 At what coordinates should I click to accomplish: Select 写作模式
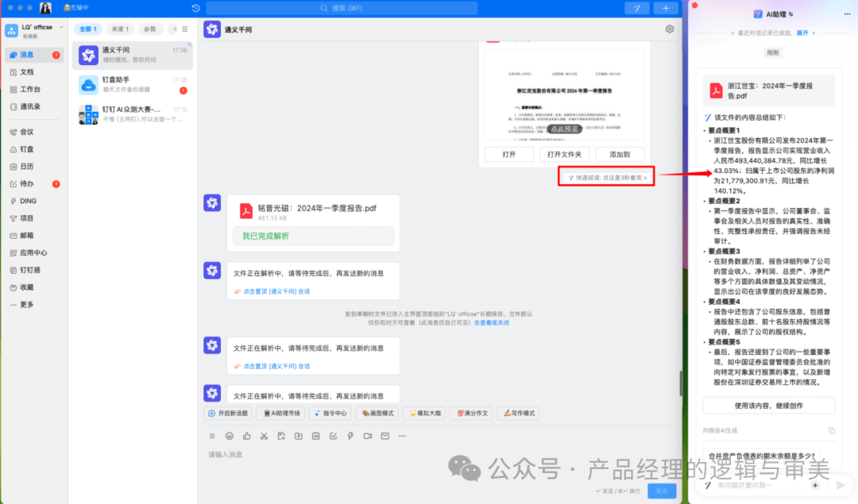(x=519, y=414)
